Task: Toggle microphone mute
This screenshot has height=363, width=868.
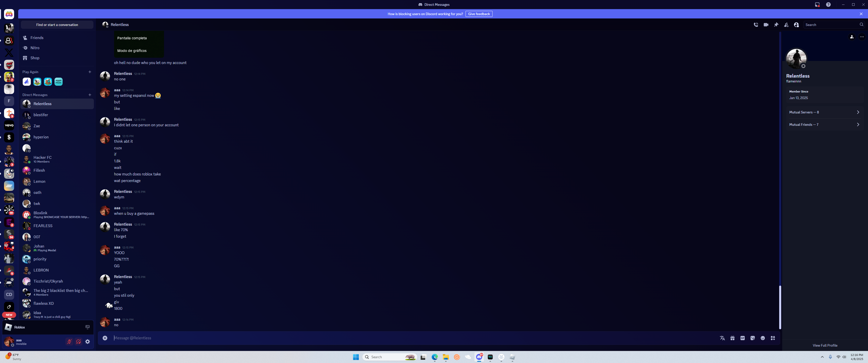Action: click(x=69, y=342)
